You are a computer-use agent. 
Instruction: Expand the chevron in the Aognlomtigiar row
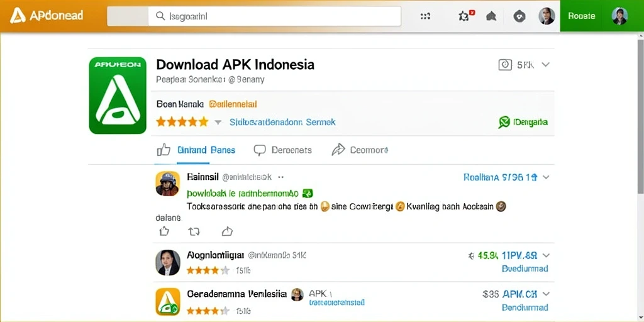point(546,255)
